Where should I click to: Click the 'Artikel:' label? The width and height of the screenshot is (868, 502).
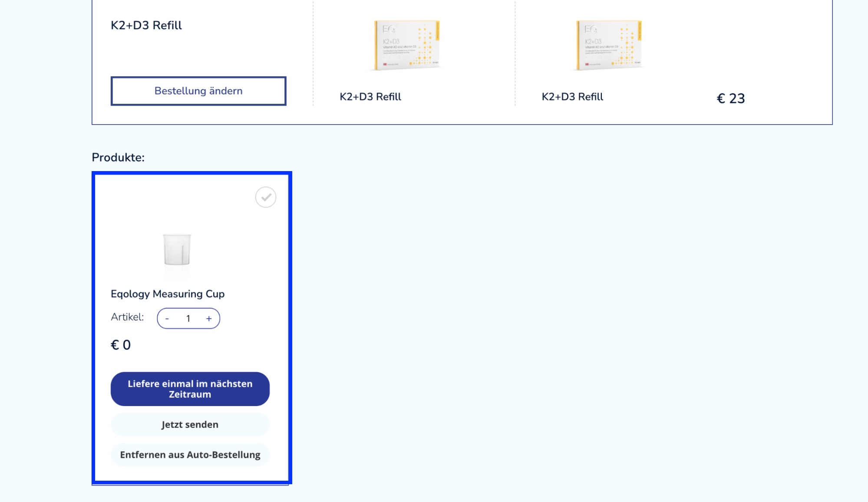(x=127, y=317)
